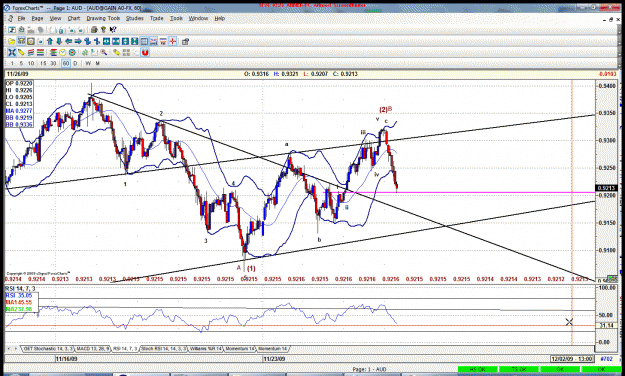Switch to the RSI 14, 7, 3 tab
Viewport: 625px width, 376px height.
click(125, 349)
